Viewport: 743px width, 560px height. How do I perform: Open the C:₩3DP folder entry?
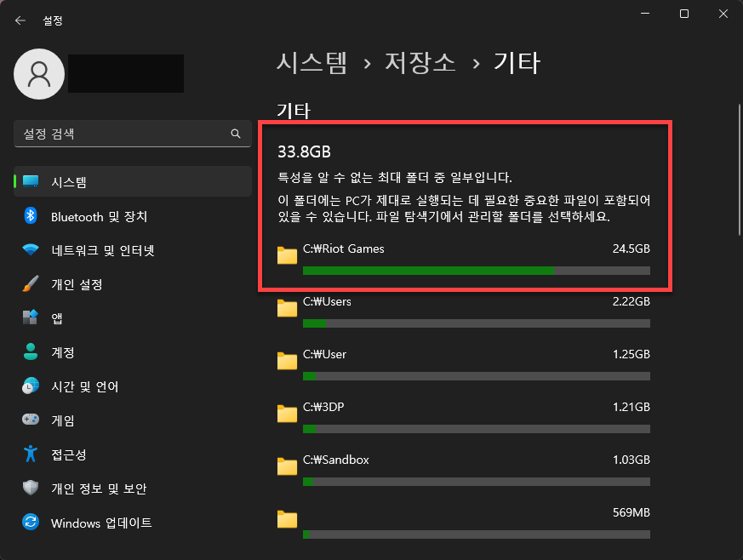[x=464, y=419]
